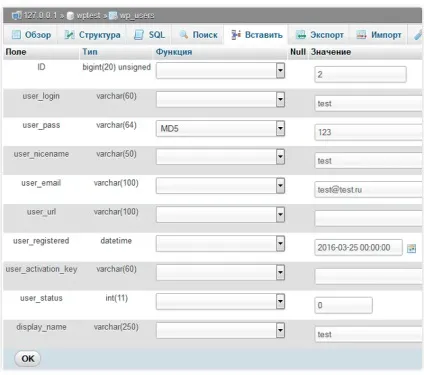Click the Структура tab icon
This screenshot has height=375, width=424.
pos(69,35)
